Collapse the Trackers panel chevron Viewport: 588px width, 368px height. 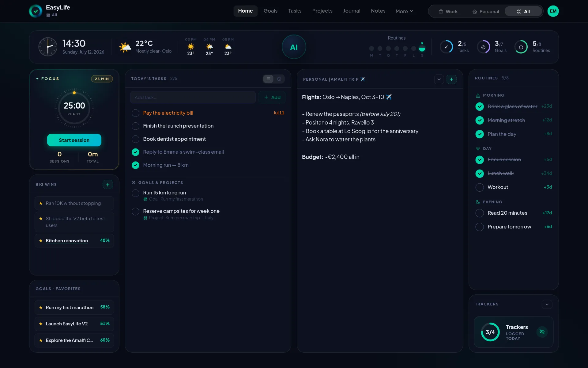coord(547,304)
